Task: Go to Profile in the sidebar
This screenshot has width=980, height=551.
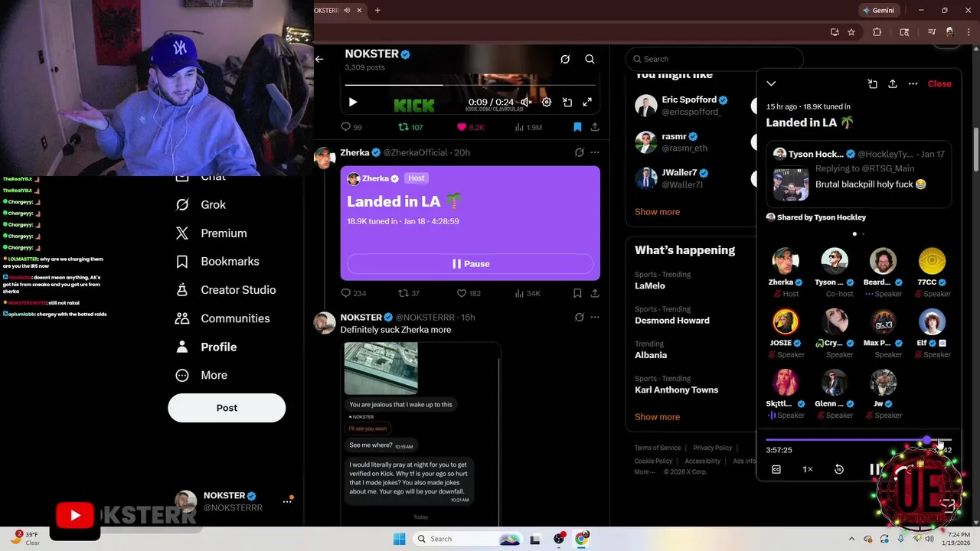Action: click(206, 347)
